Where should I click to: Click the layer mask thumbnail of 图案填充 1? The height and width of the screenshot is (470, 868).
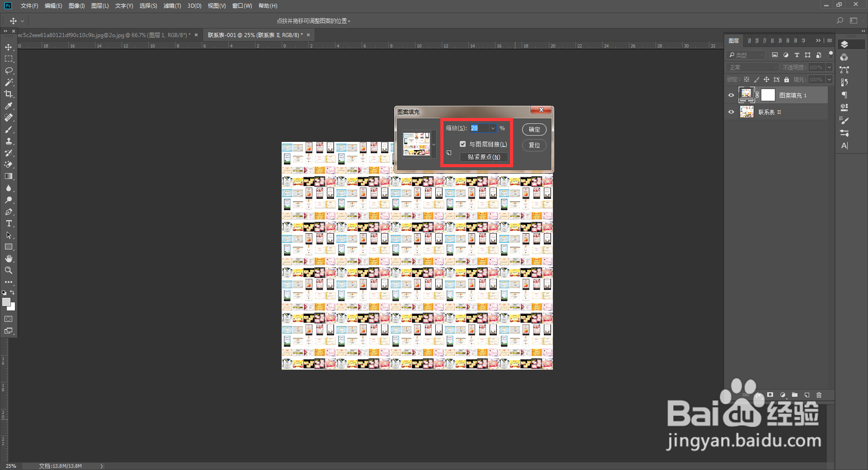point(768,95)
